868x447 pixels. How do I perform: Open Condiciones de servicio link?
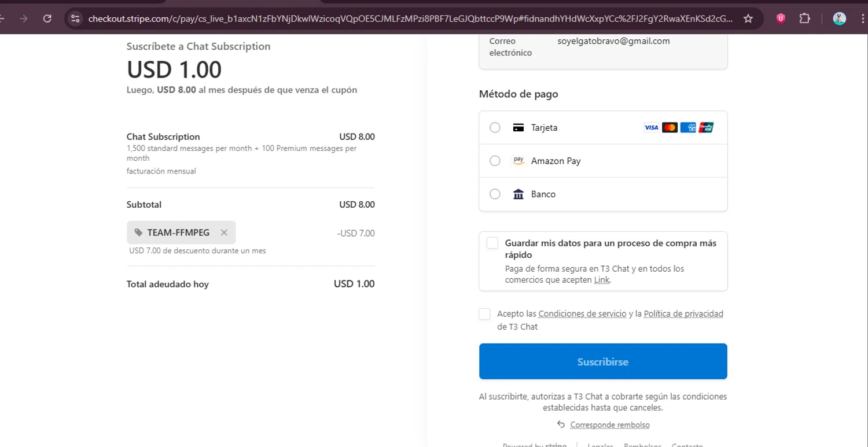pos(582,314)
